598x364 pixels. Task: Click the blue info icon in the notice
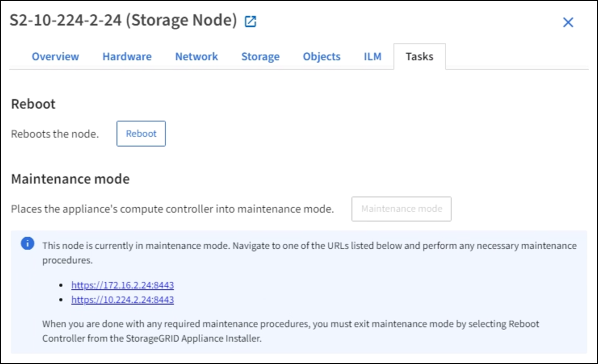pos(27,243)
